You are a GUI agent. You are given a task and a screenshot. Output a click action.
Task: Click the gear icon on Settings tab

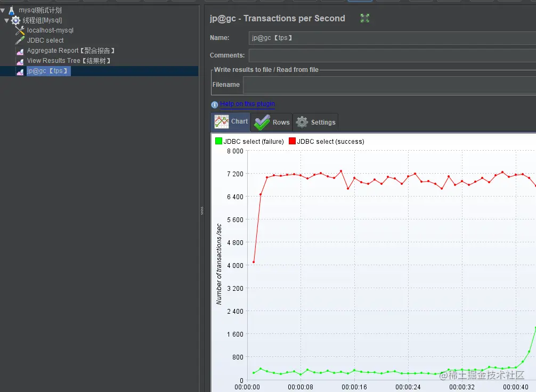[302, 123]
